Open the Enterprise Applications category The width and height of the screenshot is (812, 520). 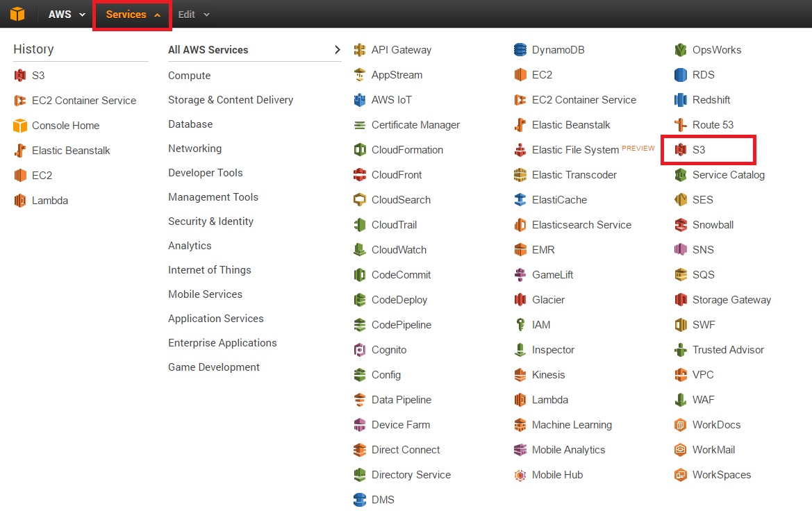tap(223, 343)
